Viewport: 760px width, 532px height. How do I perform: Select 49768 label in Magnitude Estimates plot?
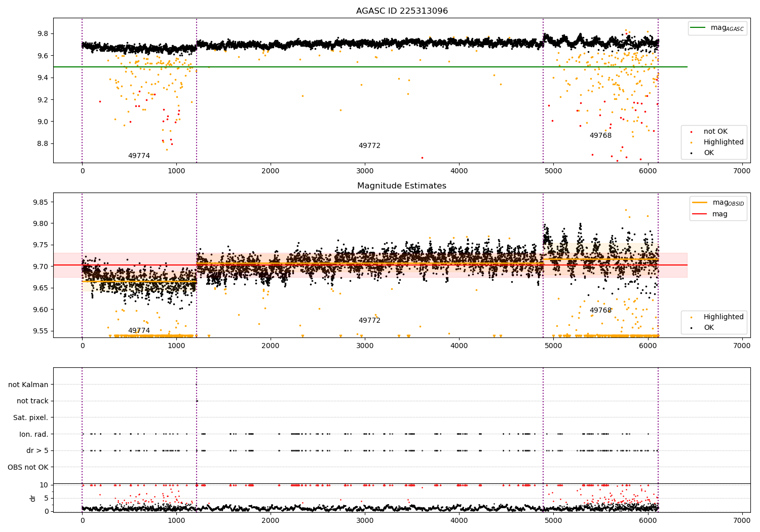(x=600, y=311)
